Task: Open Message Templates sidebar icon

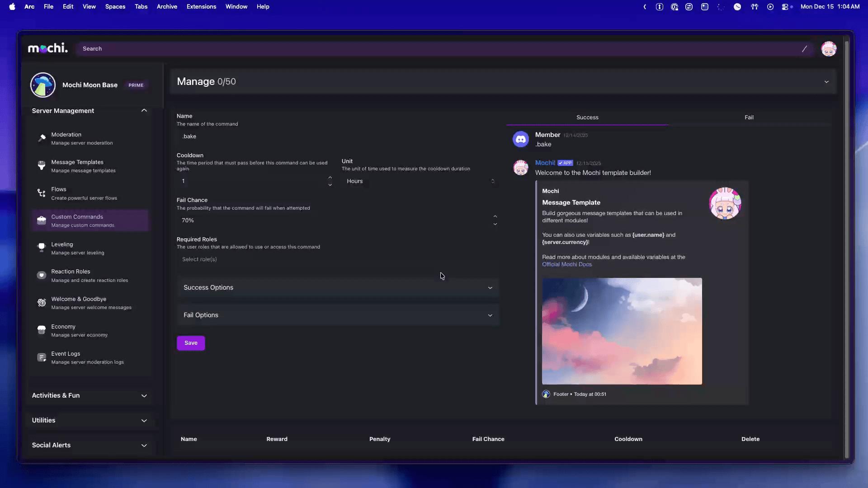Action: 42,166
